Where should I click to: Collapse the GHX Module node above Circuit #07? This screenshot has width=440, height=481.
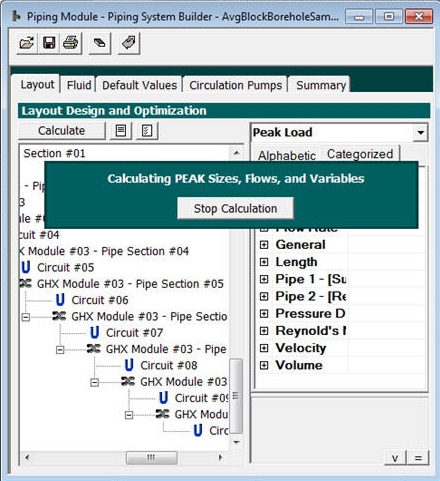click(x=26, y=317)
